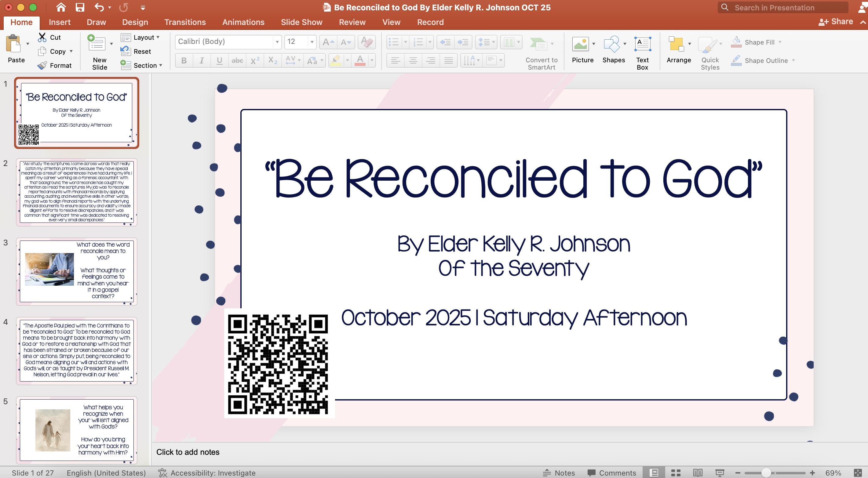
Task: Toggle the Comments pane
Action: [611, 473]
